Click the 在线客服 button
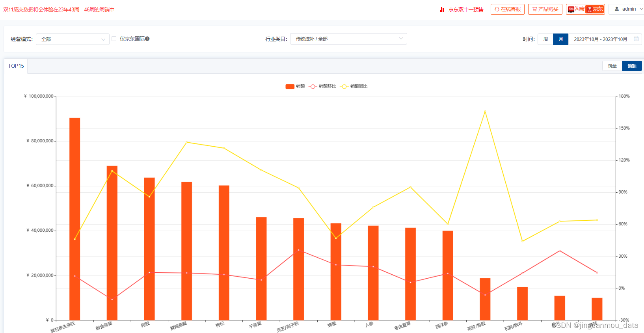Screen dimensions: 644x333 pos(508,9)
